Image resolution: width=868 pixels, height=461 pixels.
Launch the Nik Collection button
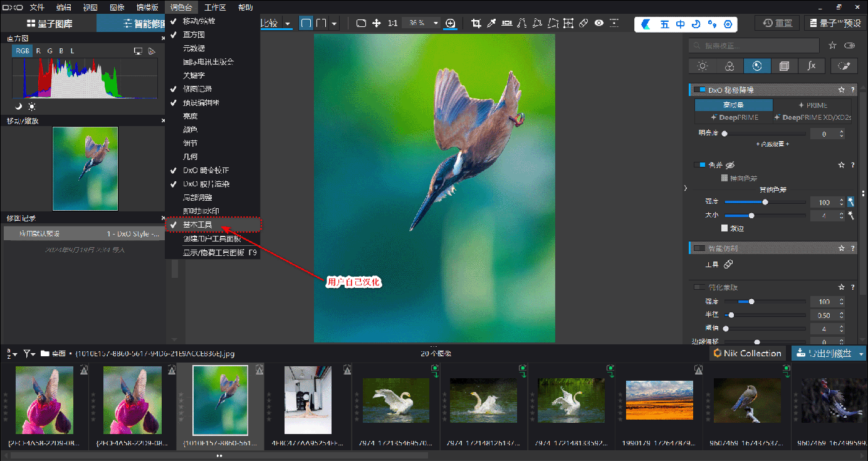coord(746,354)
